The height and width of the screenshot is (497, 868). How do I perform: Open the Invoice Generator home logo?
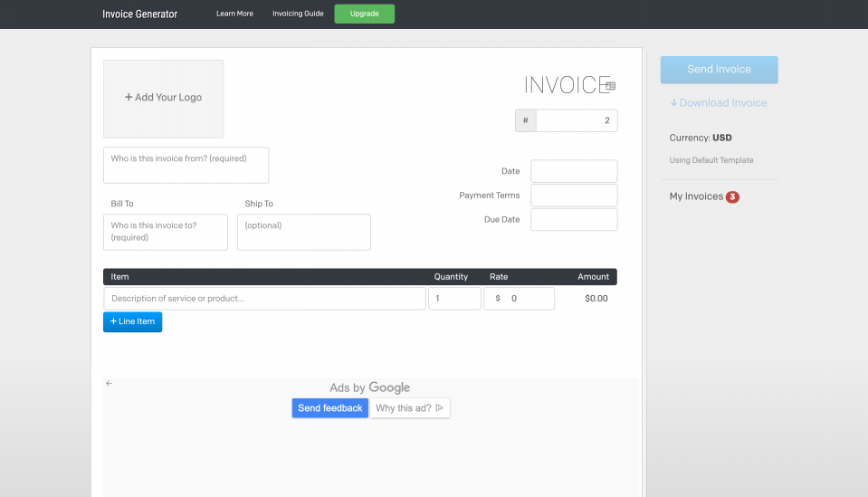139,14
